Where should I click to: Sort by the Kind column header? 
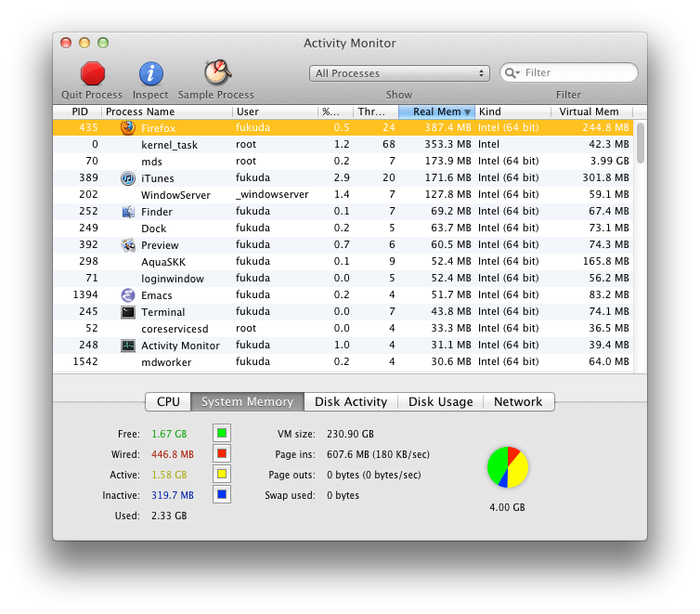[513, 111]
